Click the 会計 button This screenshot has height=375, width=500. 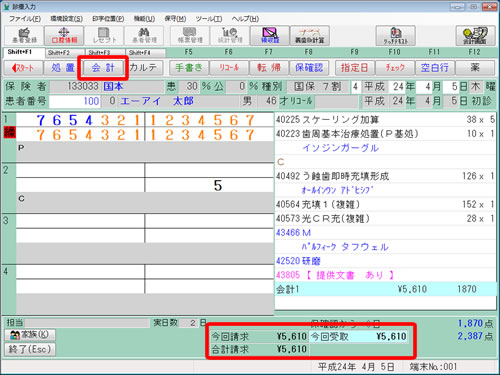(103, 68)
